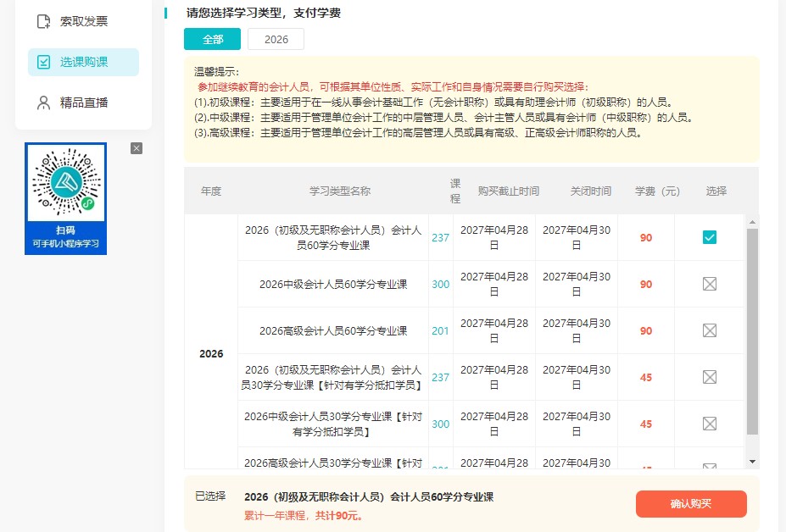Uncheck the 初级及无职称 60学分专业课 checkbox
786x532 pixels.
coord(710,237)
